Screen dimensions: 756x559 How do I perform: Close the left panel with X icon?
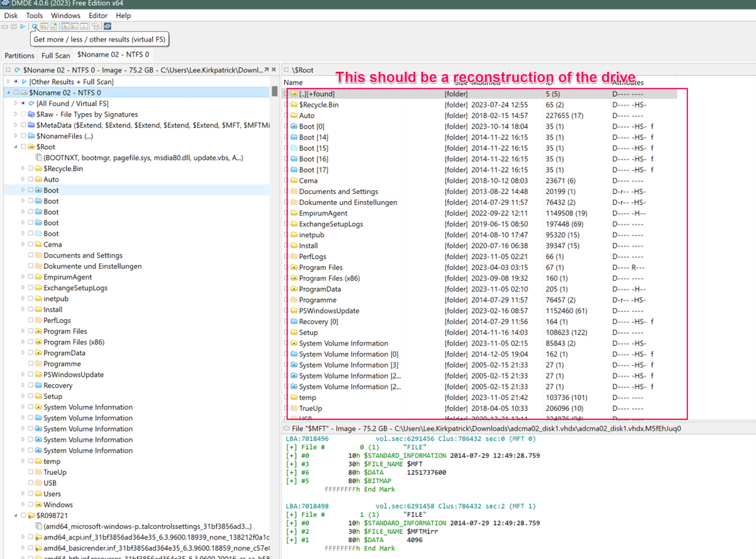pos(274,70)
